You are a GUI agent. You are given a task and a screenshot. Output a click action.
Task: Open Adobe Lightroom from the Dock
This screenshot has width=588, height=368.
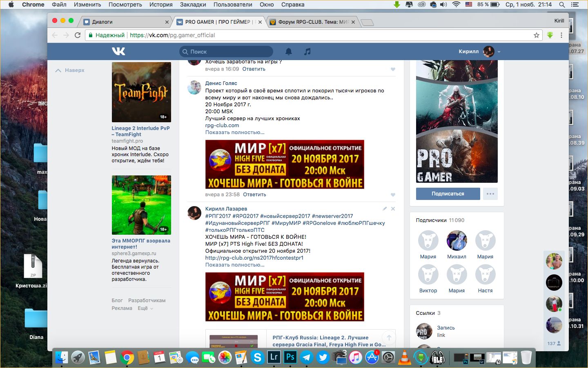point(274,357)
